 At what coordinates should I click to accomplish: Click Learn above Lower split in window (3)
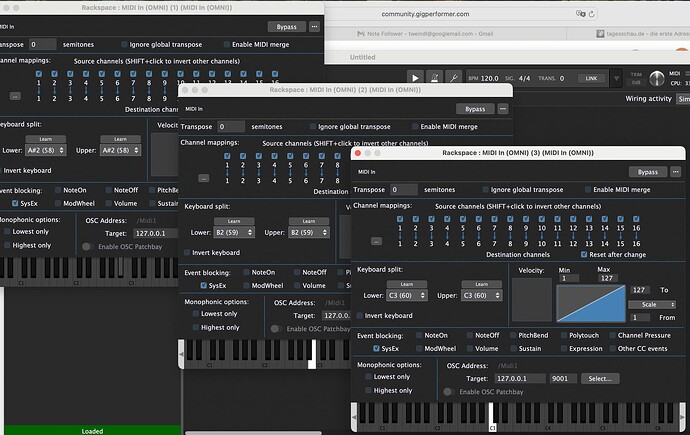click(x=407, y=284)
